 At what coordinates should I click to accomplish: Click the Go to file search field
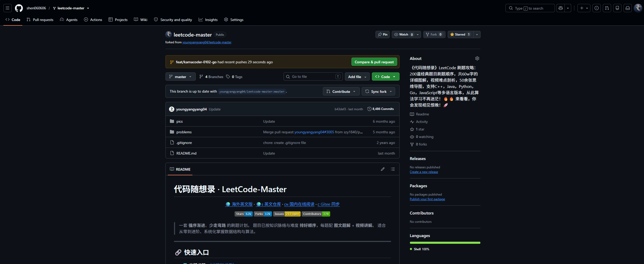coord(313,77)
